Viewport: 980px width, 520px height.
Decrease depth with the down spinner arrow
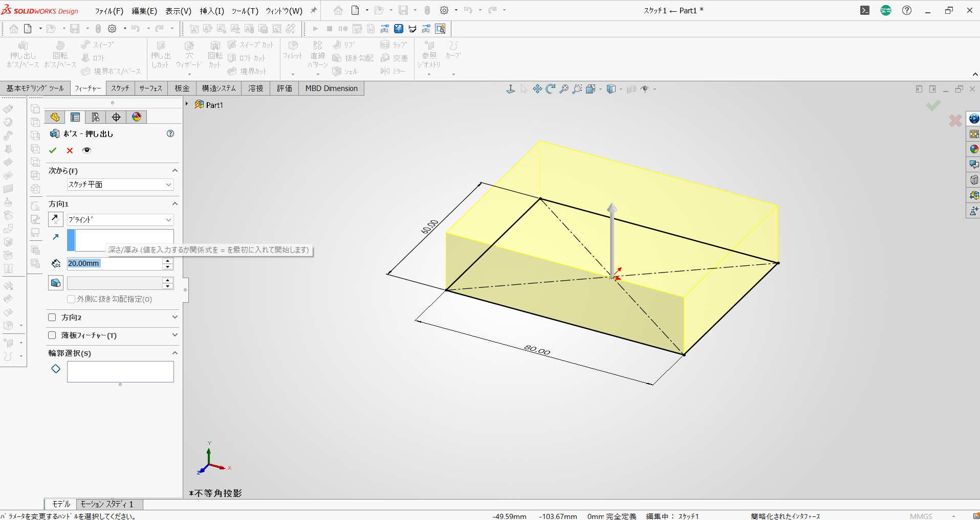[x=167, y=266]
